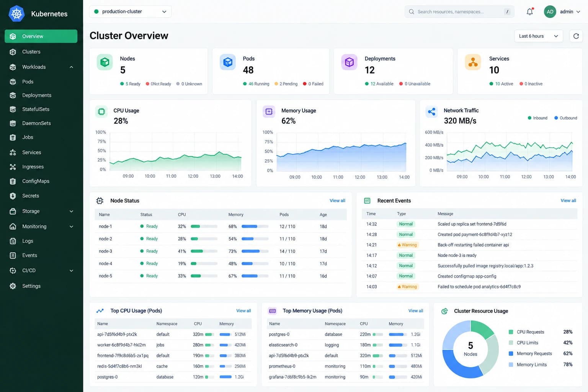
Task: Click View all in Top CPU Usage
Action: point(243,311)
